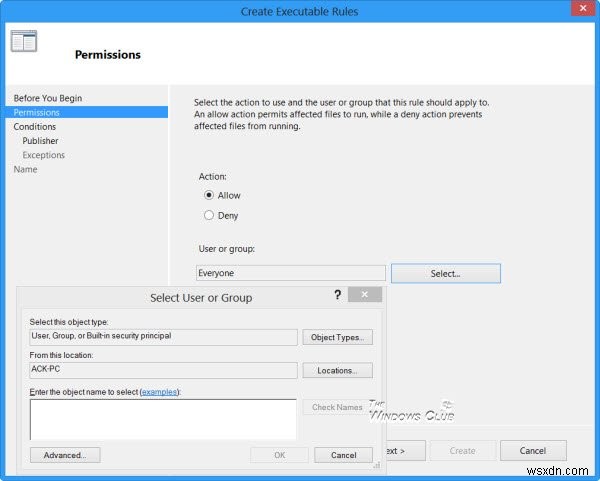Click the Check Names button
This screenshot has height=481, width=600.
coord(337,407)
